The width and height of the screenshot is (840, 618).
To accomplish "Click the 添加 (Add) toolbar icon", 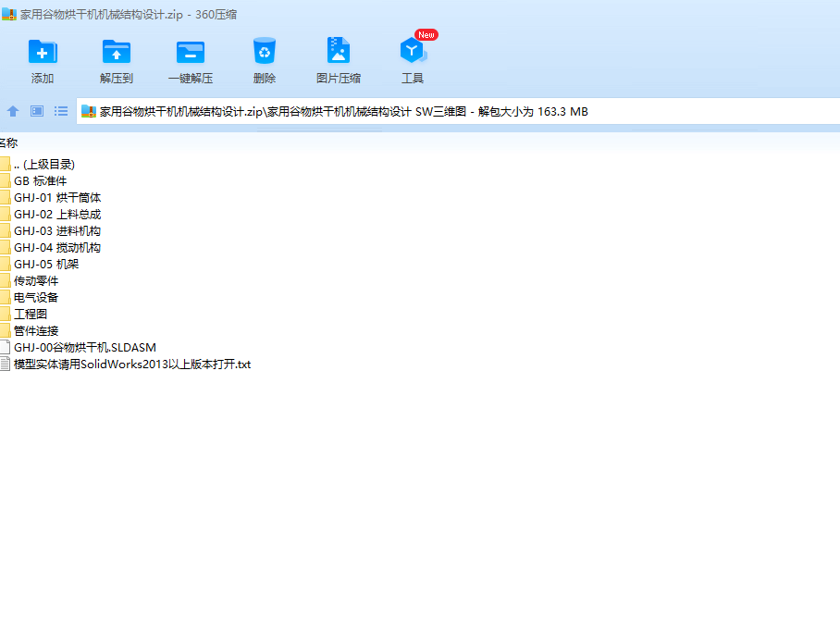I will pyautogui.click(x=43, y=52).
